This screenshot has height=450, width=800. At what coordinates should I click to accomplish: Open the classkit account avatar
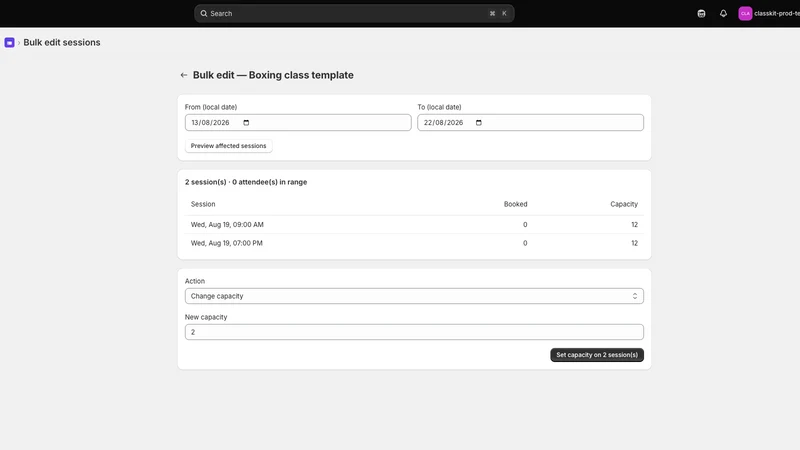click(745, 14)
